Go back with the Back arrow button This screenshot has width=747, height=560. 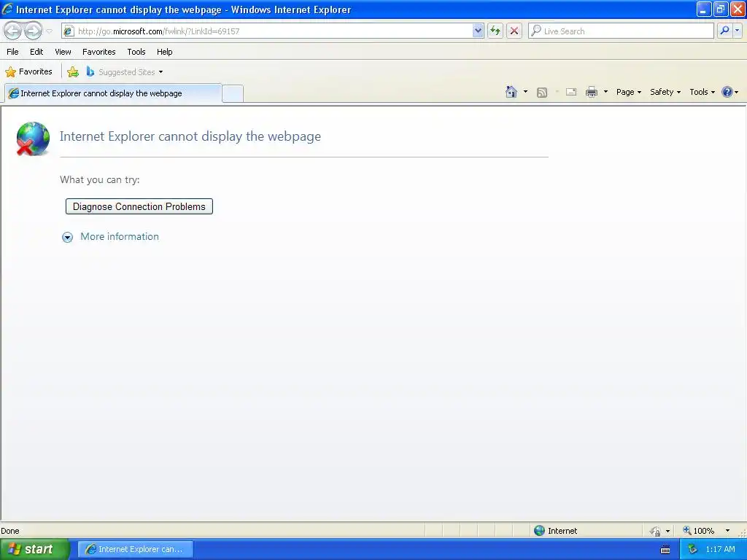pyautogui.click(x=13, y=31)
